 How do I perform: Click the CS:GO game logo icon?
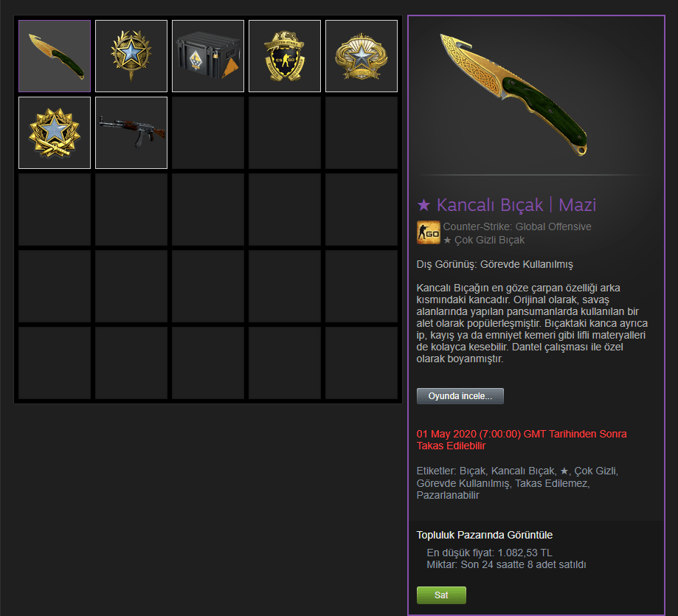coord(428,232)
